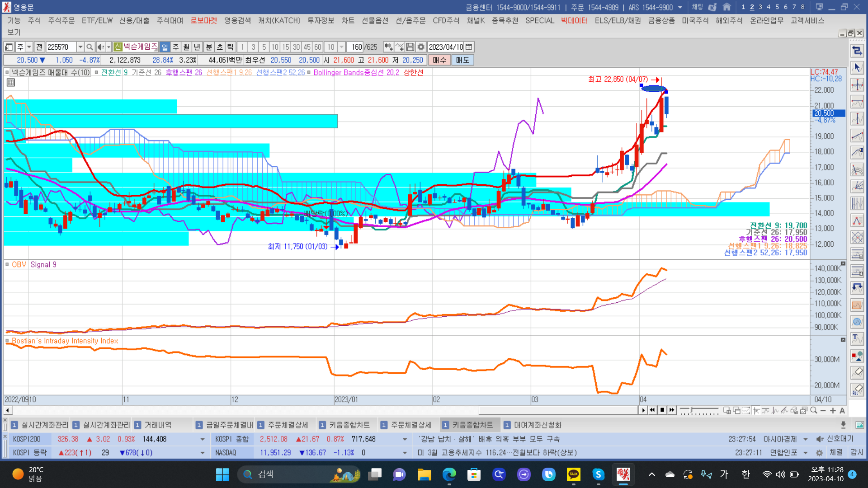Expand the KOSPI200 index dropdown arrow
Viewport: 868px width, 488px height.
coord(202,439)
